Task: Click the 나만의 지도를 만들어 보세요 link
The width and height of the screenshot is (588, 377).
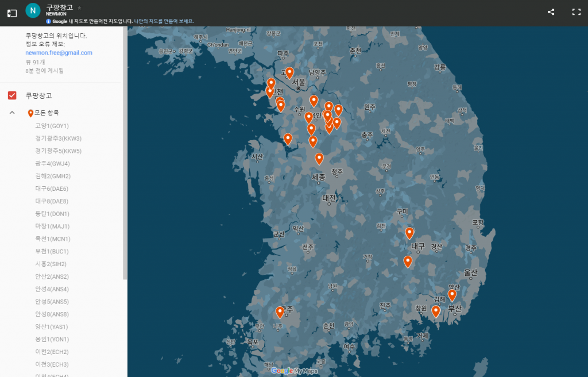Action: coord(164,21)
